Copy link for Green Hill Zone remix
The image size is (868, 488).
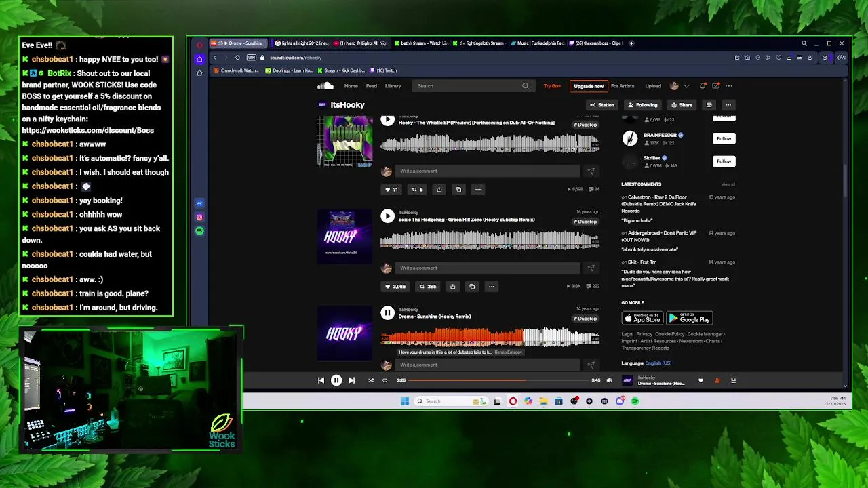pos(472,287)
